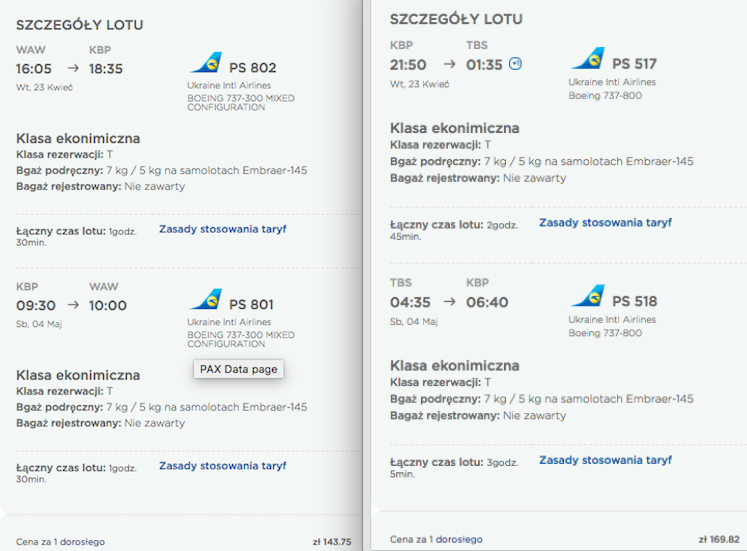Viewport: 747px width, 551px height.
Task: Click the airline tail logo beside PS 518
Action: pos(588,296)
